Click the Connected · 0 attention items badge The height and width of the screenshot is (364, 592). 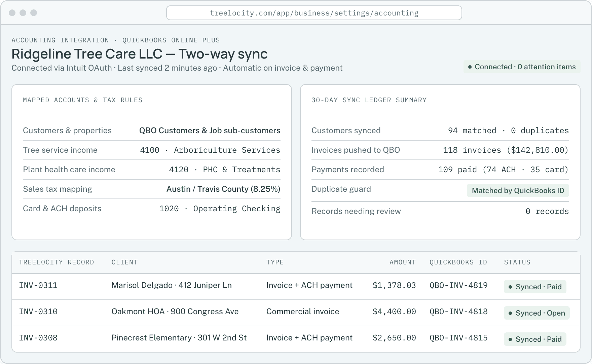[522, 67]
